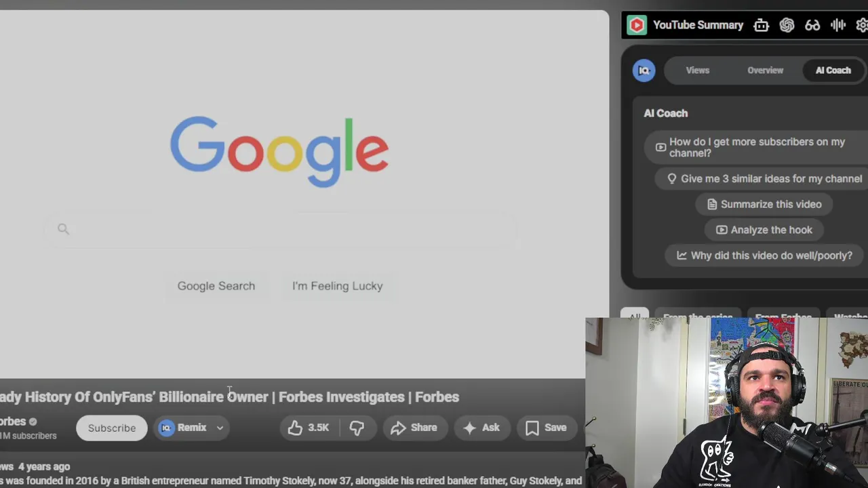Viewport: 868px width, 488px height.
Task: Click the vidIQ Remix button
Action: point(183,428)
